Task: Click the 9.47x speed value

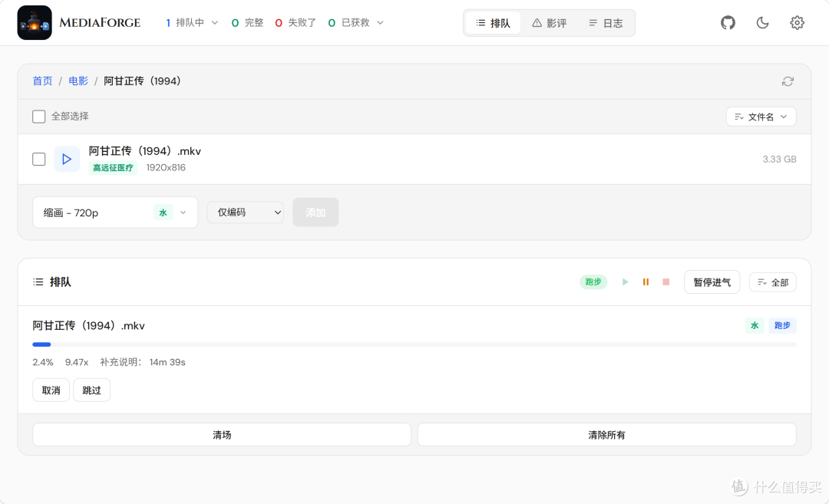Action: click(77, 362)
